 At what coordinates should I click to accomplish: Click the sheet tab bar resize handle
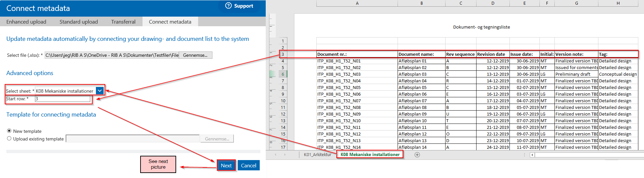524,155
